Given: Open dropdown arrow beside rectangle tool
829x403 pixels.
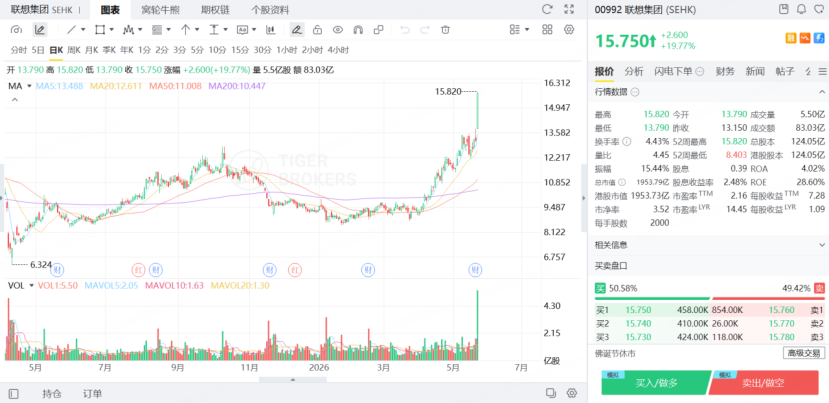Looking at the screenshot, I should (x=112, y=30).
